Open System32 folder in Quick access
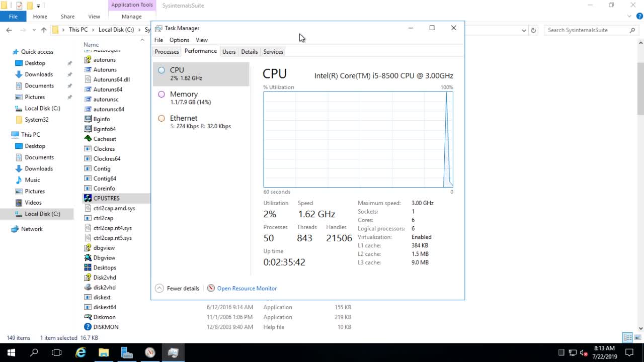Screen dimensions: 644x362 pos(37,120)
